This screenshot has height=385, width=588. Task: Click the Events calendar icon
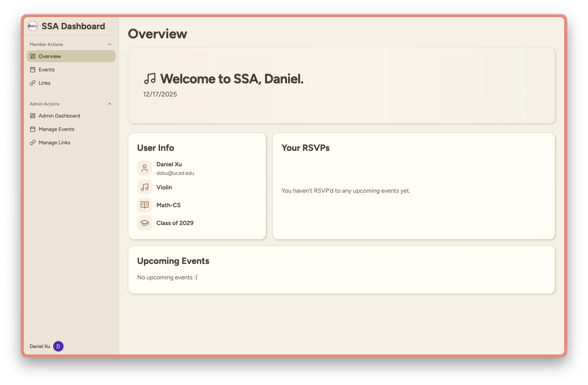pyautogui.click(x=33, y=70)
